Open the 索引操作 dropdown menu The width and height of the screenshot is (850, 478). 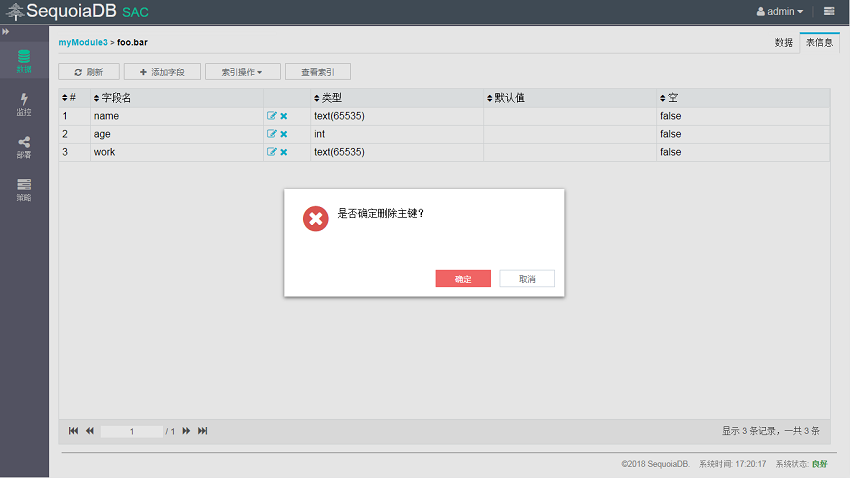(242, 72)
